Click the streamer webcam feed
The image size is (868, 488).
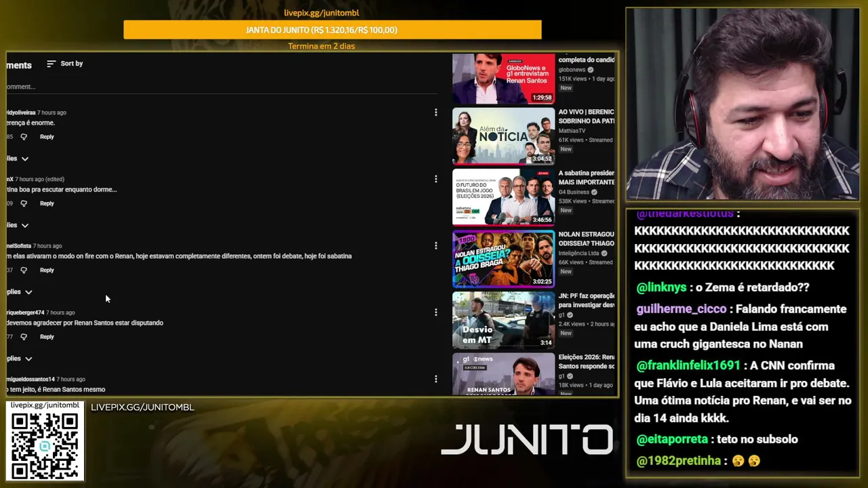(x=743, y=105)
